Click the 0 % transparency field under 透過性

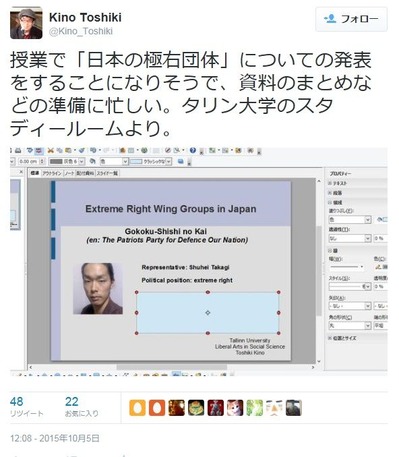click(x=380, y=238)
